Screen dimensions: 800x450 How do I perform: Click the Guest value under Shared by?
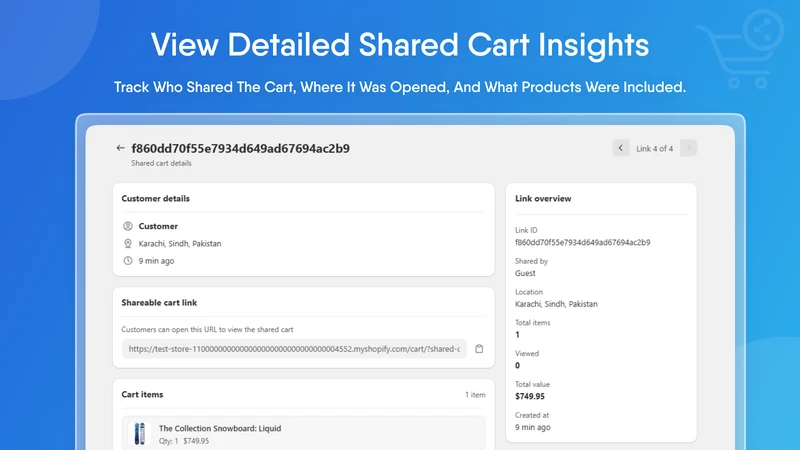pyautogui.click(x=525, y=273)
